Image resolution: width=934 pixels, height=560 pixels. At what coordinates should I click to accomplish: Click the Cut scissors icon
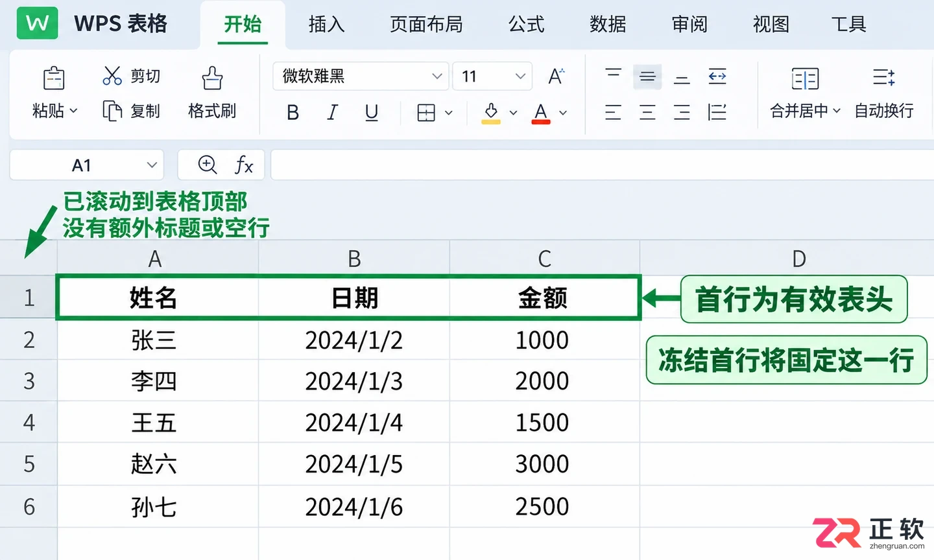point(112,76)
